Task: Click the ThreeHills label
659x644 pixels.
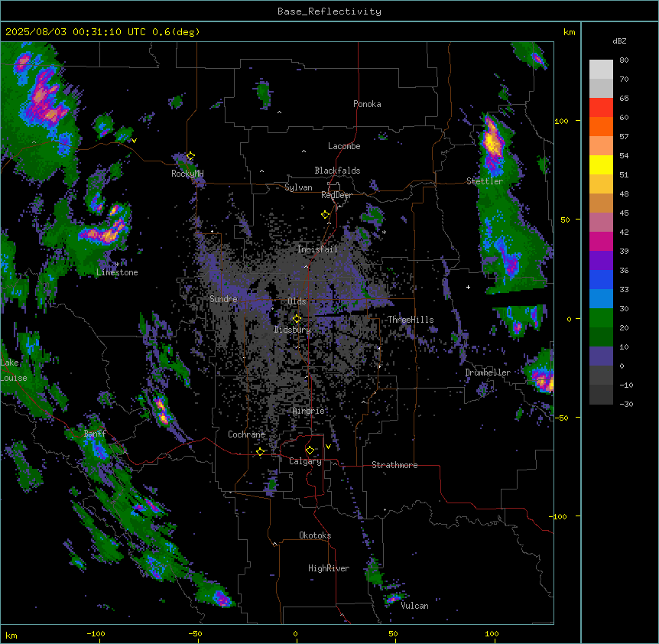Action: click(411, 320)
